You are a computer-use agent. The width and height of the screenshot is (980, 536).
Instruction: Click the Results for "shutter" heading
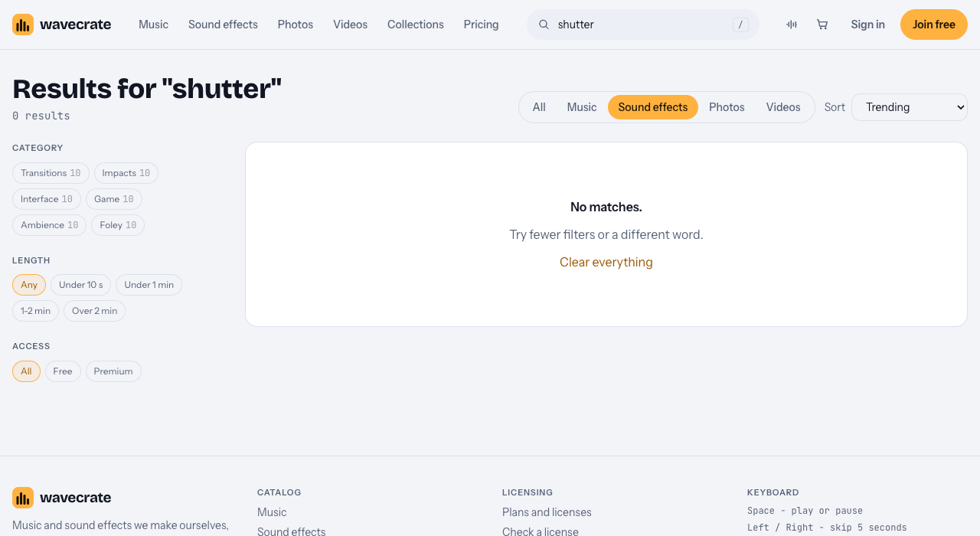(147, 89)
